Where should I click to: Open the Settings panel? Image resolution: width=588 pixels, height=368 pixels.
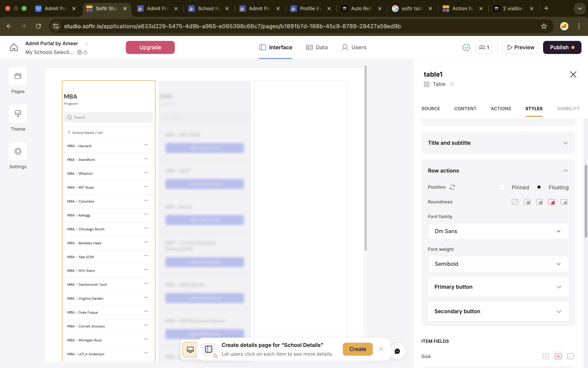tap(18, 151)
